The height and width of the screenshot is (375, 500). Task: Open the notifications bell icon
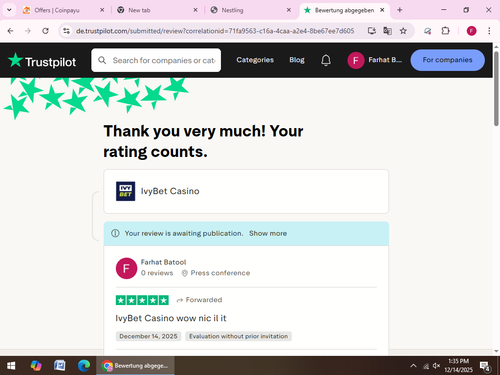click(x=326, y=60)
